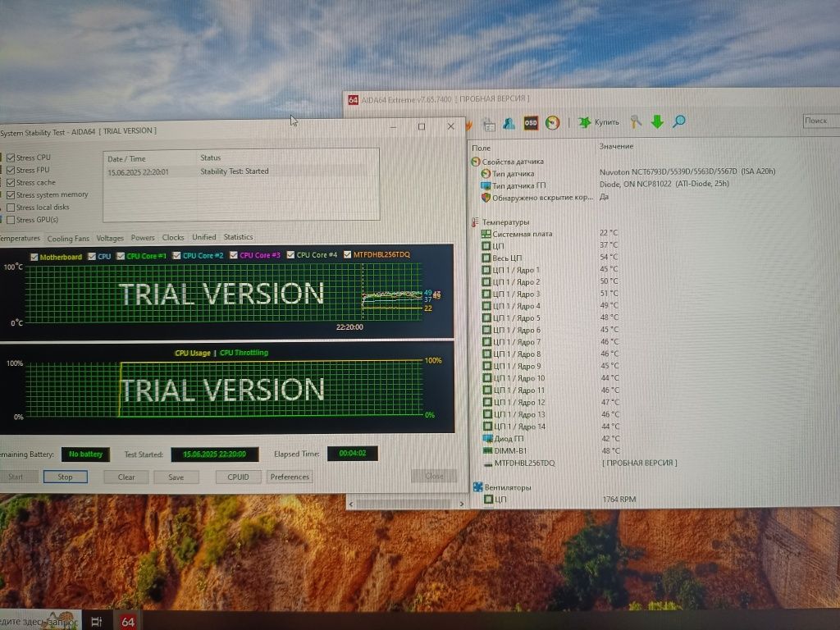Click the Значение column header
The image size is (840, 630).
[x=616, y=146]
